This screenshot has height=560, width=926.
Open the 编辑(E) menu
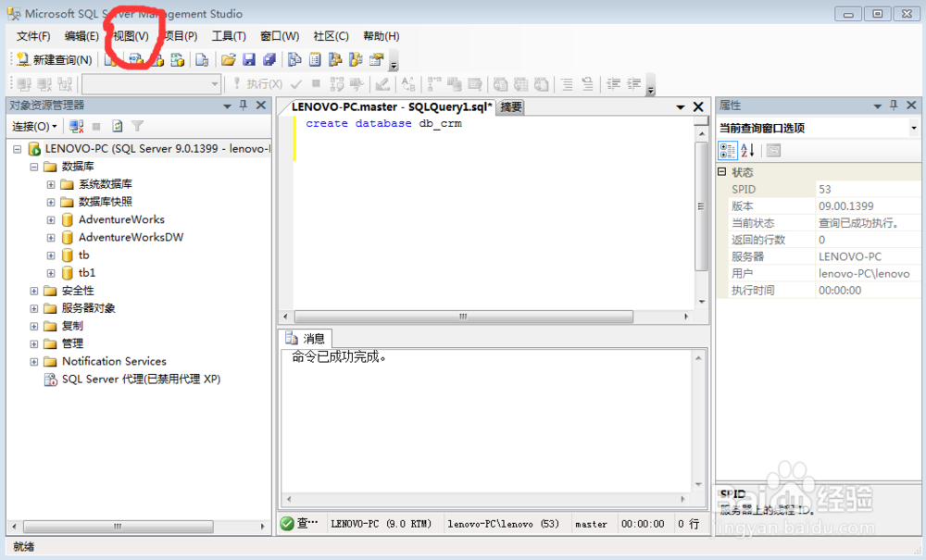[x=81, y=36]
